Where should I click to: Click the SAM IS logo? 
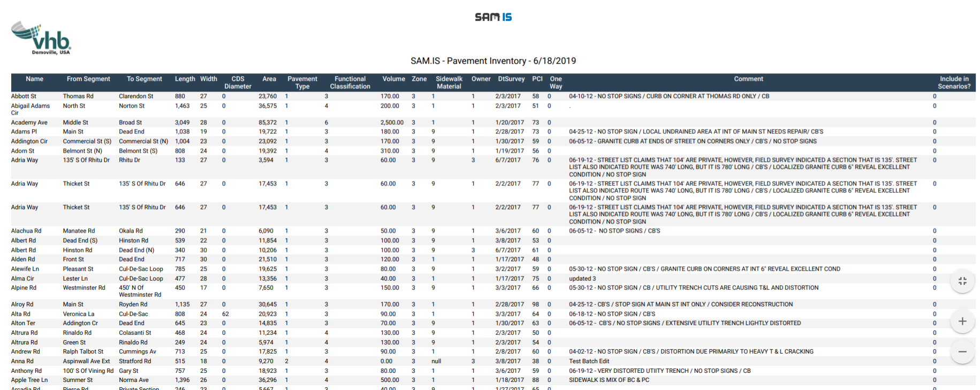pyautogui.click(x=493, y=17)
